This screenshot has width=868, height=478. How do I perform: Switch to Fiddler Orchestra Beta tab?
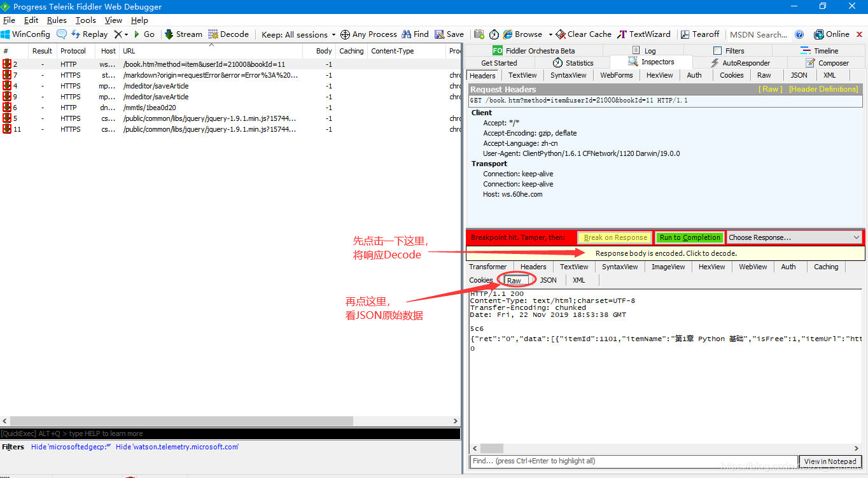(533, 50)
